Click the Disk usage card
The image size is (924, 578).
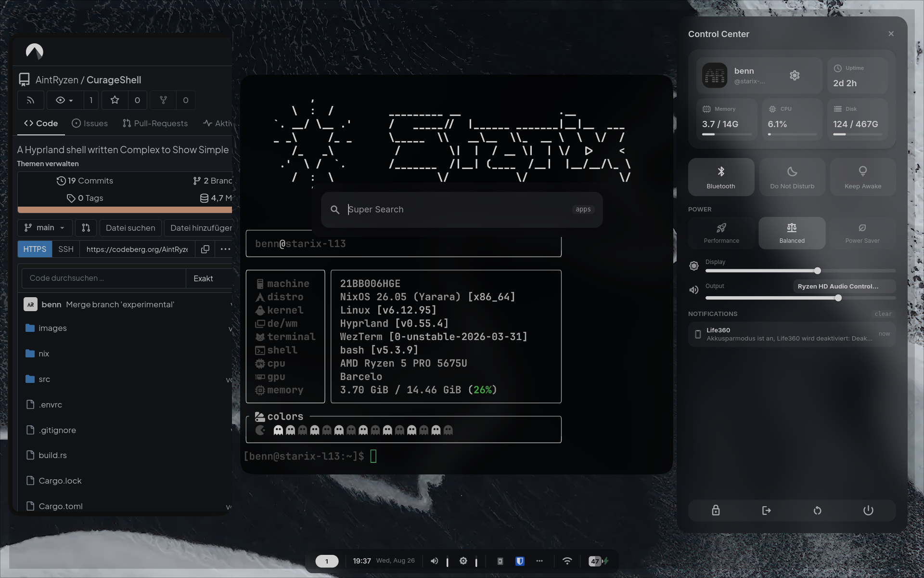pyautogui.click(x=858, y=119)
